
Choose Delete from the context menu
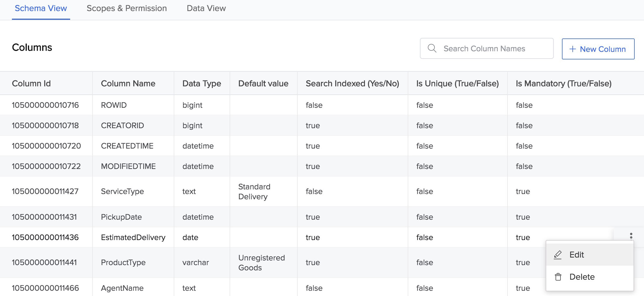point(582,276)
